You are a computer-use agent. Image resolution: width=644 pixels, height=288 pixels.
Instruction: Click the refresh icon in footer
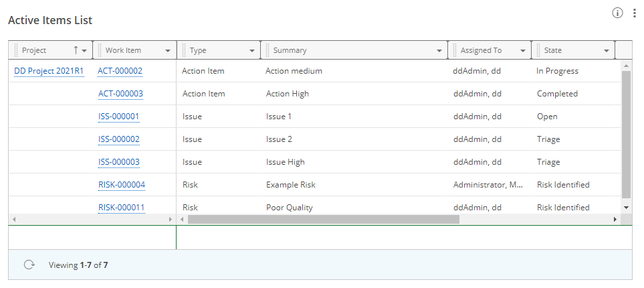click(29, 265)
